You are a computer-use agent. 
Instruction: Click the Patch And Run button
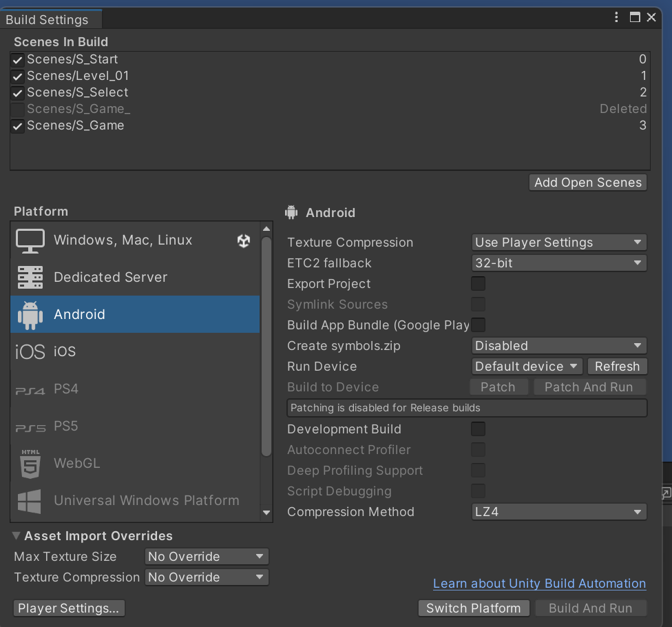click(589, 387)
